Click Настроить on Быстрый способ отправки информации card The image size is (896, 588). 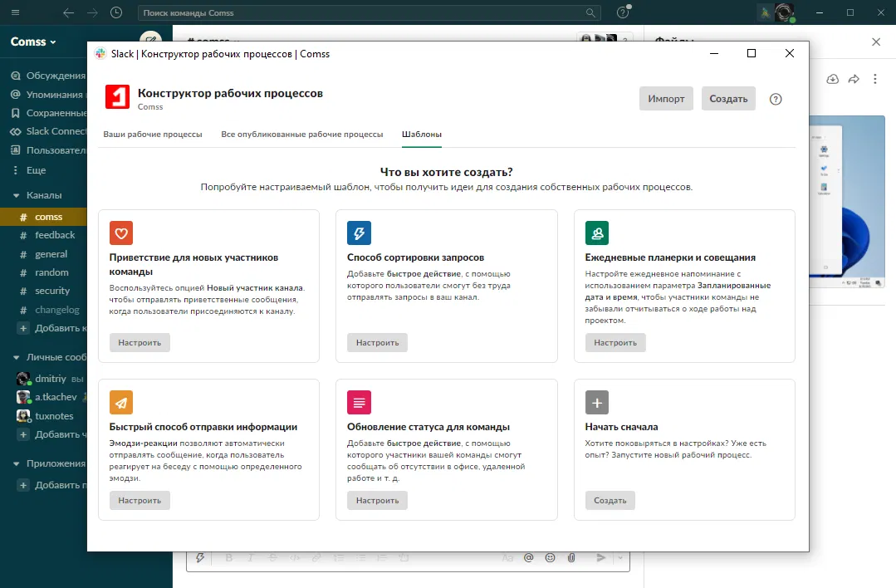(x=140, y=501)
